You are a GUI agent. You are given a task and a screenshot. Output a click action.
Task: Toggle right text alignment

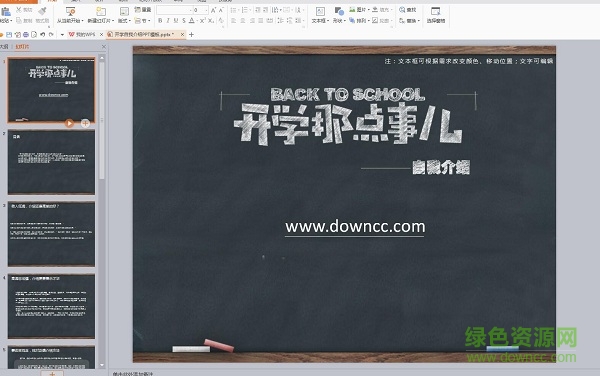pyautogui.click(x=252, y=21)
